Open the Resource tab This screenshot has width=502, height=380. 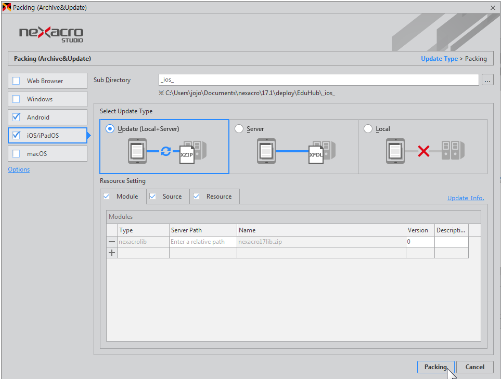point(214,196)
